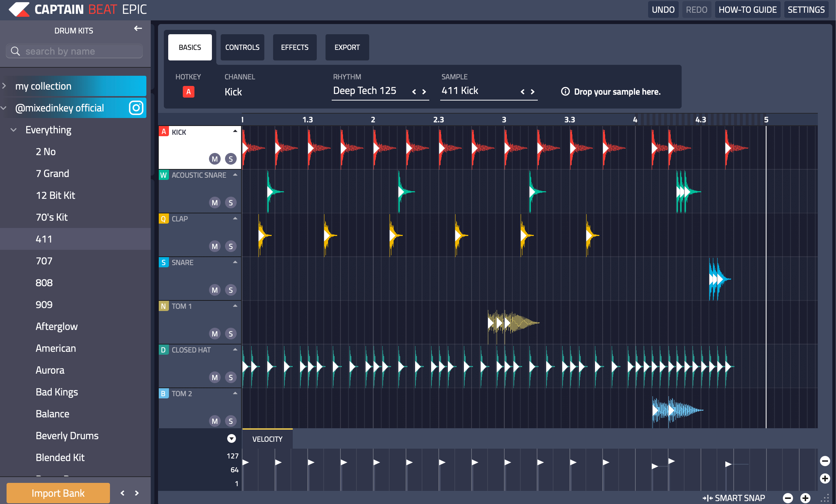The image size is (836, 504).
Task: Mute the Clap channel
Action: click(x=215, y=246)
